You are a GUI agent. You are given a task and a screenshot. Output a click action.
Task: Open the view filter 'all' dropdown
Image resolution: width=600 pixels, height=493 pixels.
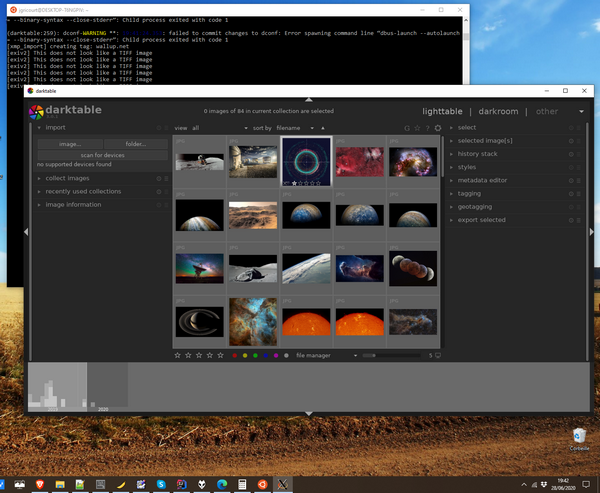click(220, 128)
